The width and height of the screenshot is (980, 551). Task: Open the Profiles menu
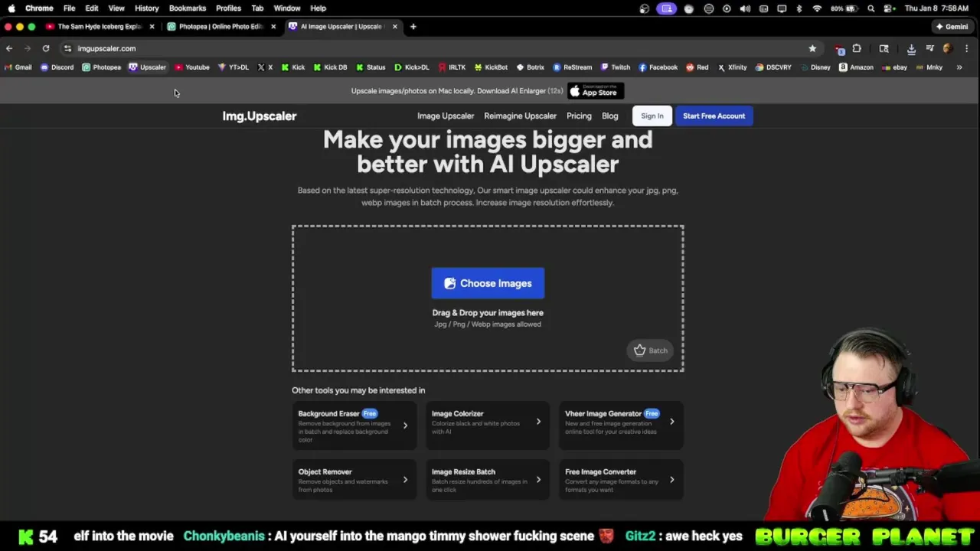point(228,8)
